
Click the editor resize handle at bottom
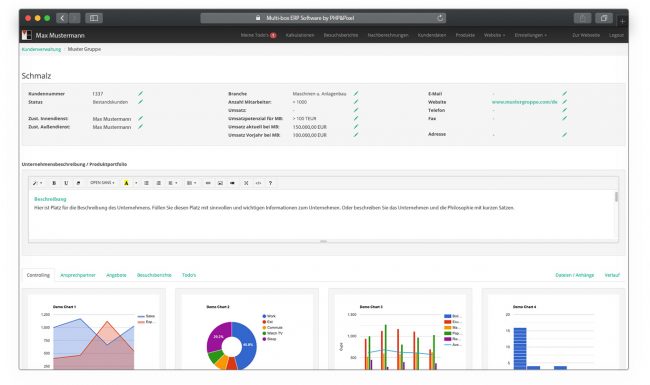click(323, 241)
